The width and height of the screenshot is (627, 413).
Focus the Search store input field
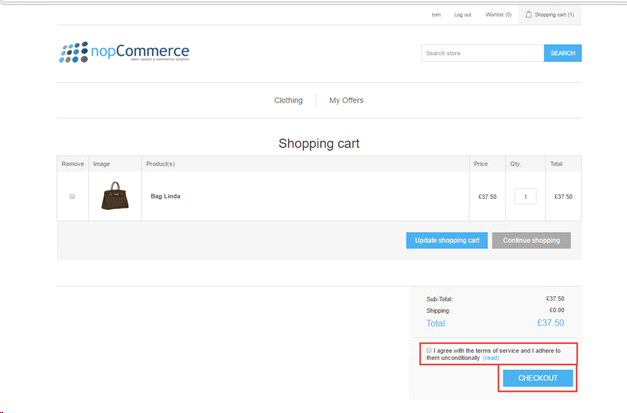(482, 53)
